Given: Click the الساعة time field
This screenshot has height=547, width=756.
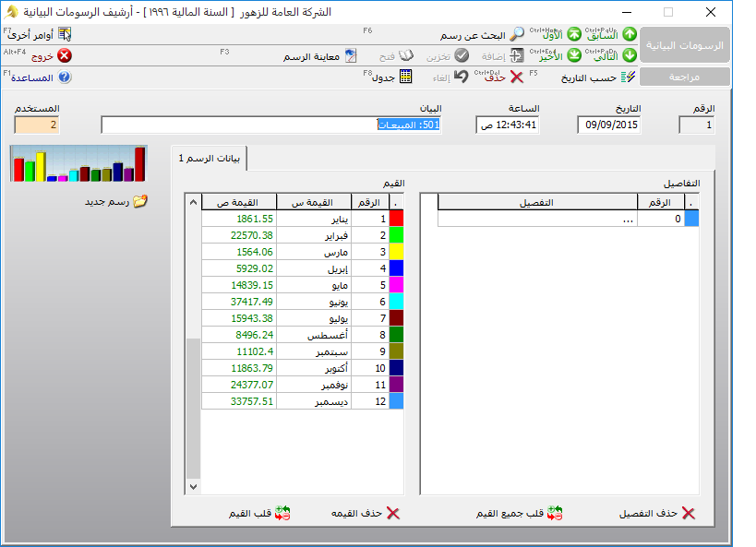Looking at the screenshot, I should [507, 125].
